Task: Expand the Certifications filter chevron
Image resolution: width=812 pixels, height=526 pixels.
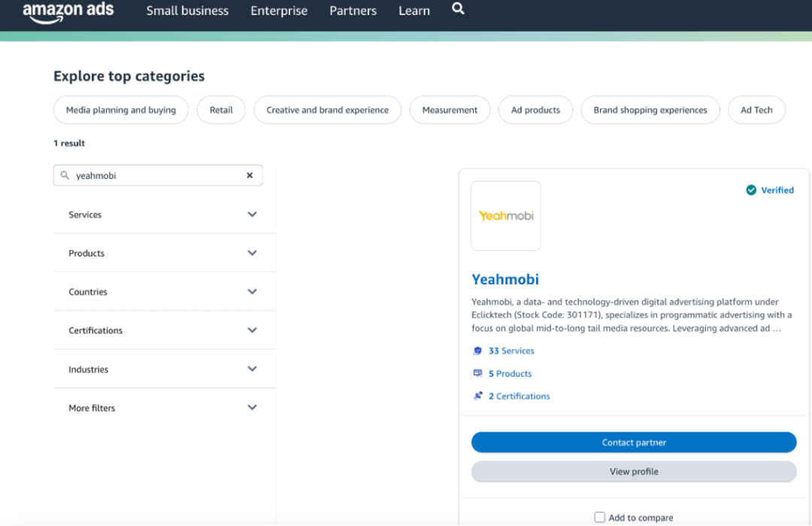Action: point(252,330)
